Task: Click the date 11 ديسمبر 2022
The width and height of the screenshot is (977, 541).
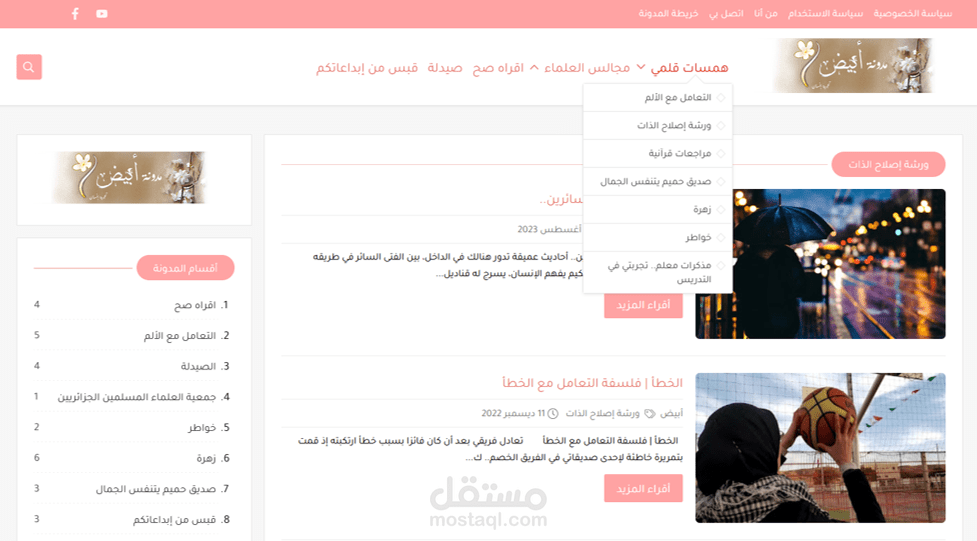Action: (x=513, y=413)
